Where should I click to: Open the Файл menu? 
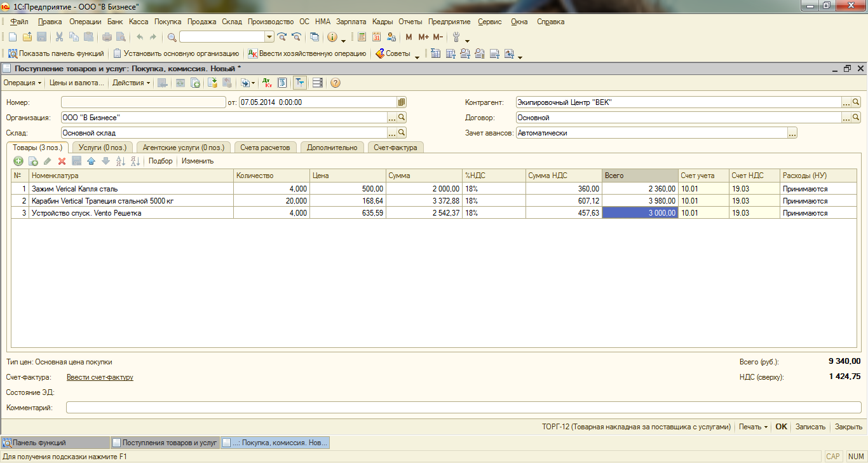pos(20,22)
